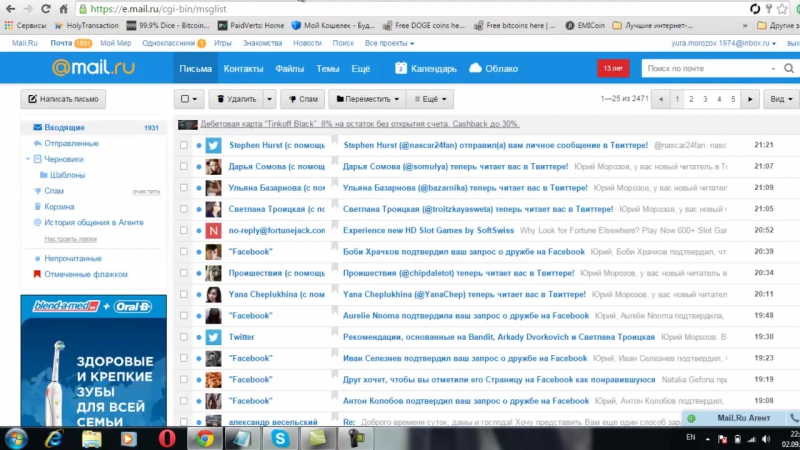Click Написать письмо compose button
Image resolution: width=800 pixels, height=450 pixels.
[x=63, y=99]
